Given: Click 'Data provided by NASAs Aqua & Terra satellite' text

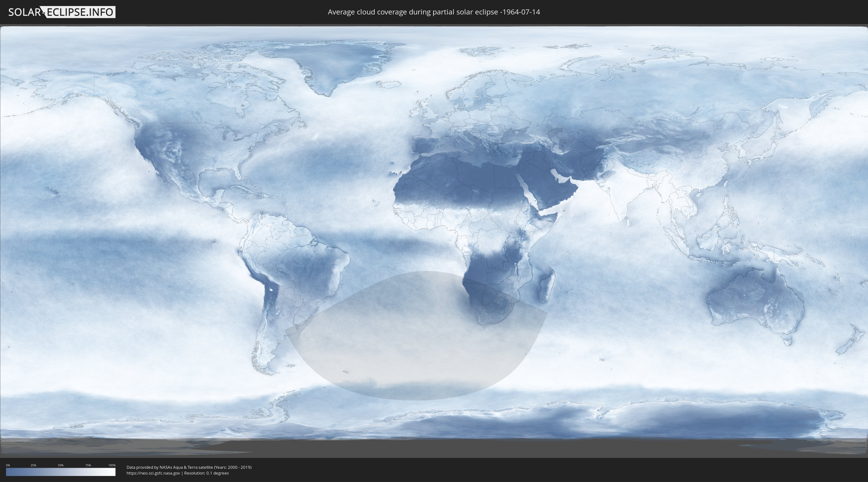Looking at the screenshot, I should (170, 467).
